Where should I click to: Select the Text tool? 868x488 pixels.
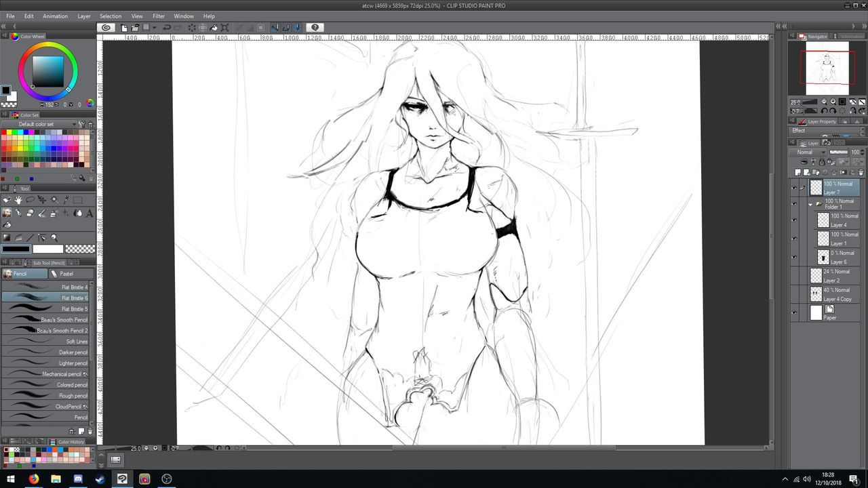point(90,213)
